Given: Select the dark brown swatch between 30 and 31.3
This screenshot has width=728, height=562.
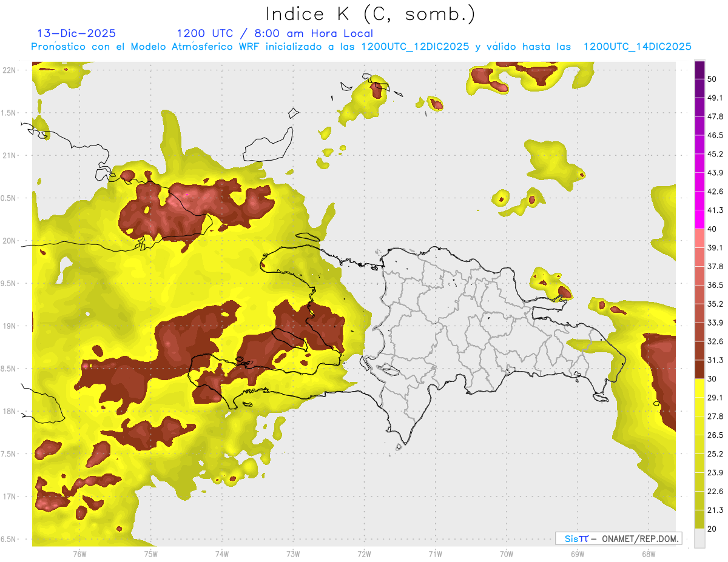Looking at the screenshot, I should [x=699, y=369].
